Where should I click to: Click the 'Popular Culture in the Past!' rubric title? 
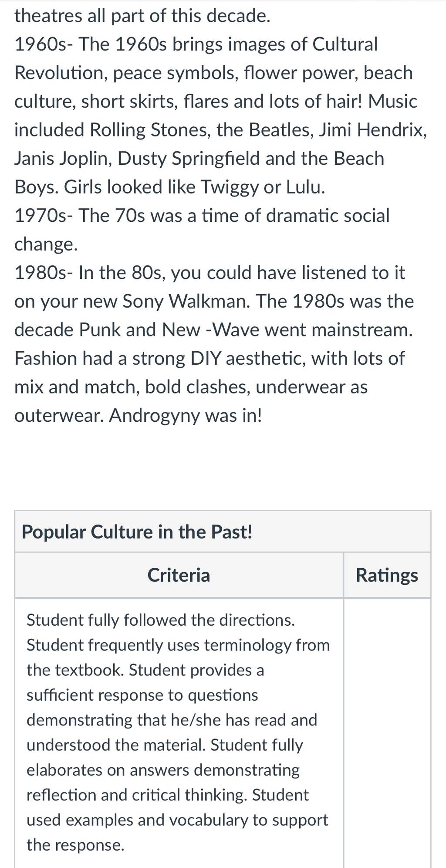[137, 532]
